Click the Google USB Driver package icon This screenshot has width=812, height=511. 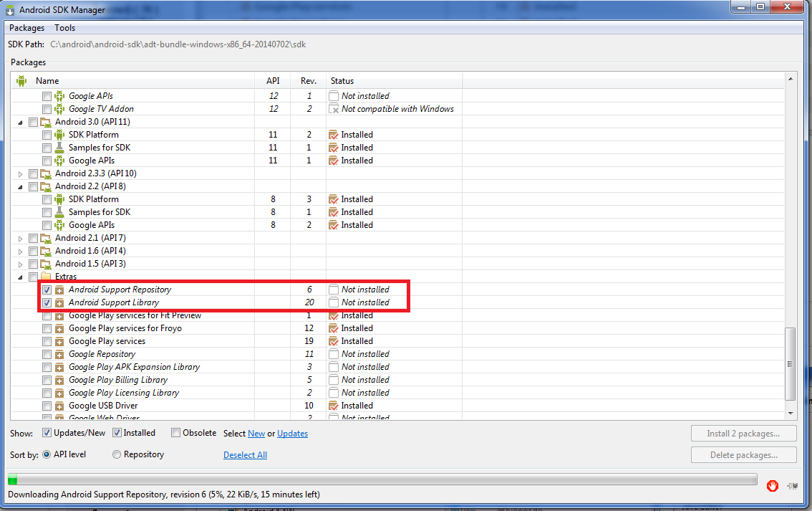pyautogui.click(x=59, y=406)
